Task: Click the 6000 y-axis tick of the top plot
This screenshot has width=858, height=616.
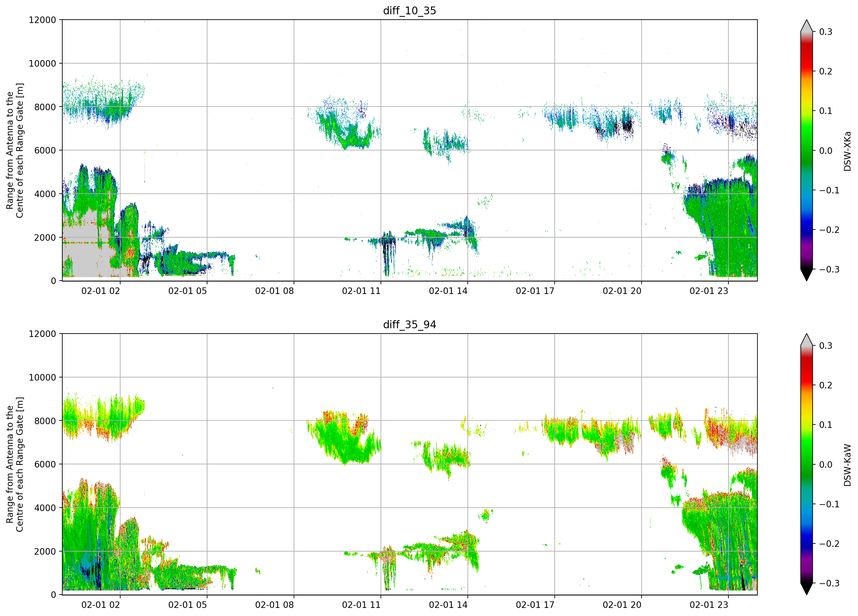Action: pyautogui.click(x=45, y=150)
